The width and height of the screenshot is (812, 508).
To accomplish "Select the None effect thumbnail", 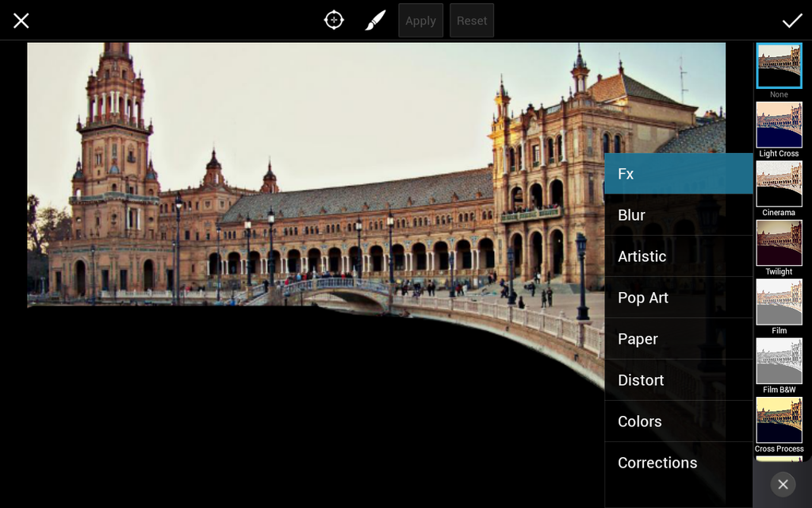I will [779, 66].
